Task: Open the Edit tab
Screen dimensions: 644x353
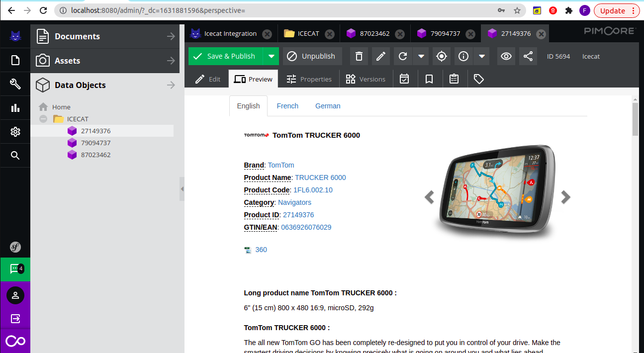Action: 207,79
